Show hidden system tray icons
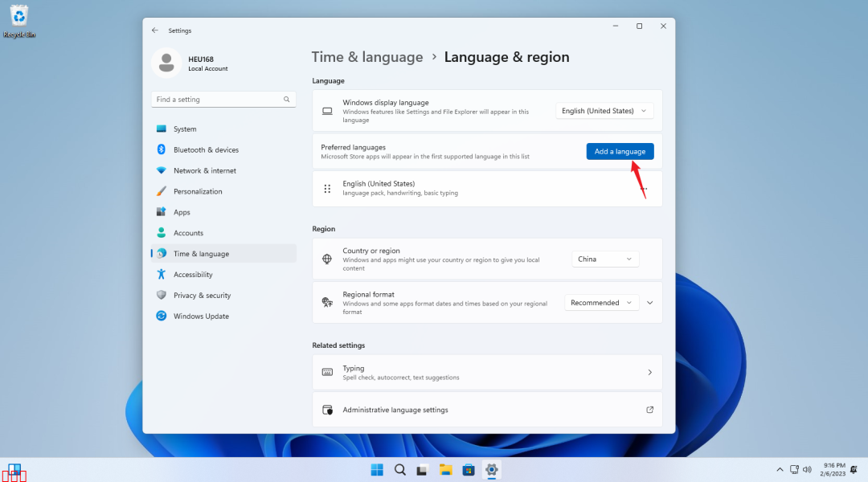 click(779, 470)
